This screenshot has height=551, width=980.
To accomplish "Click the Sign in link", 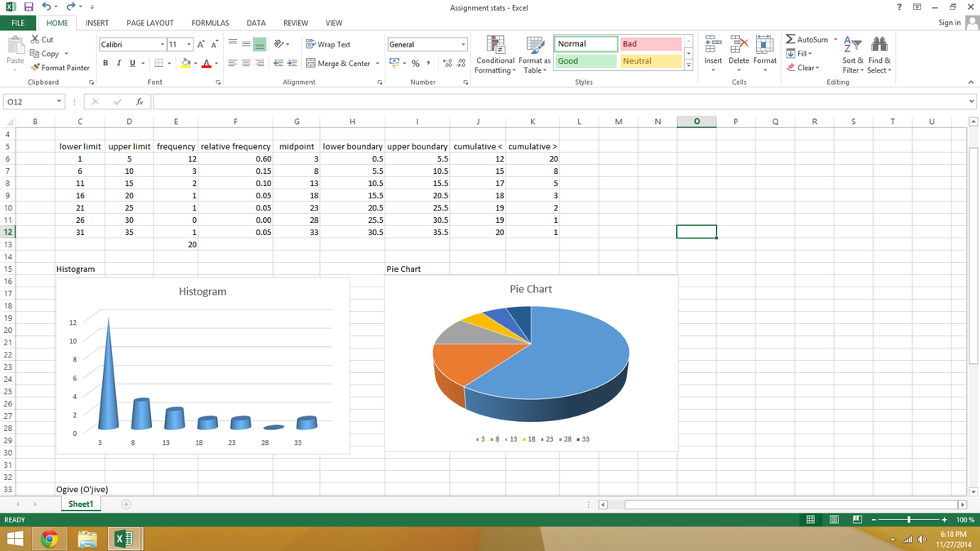I will [x=950, y=23].
